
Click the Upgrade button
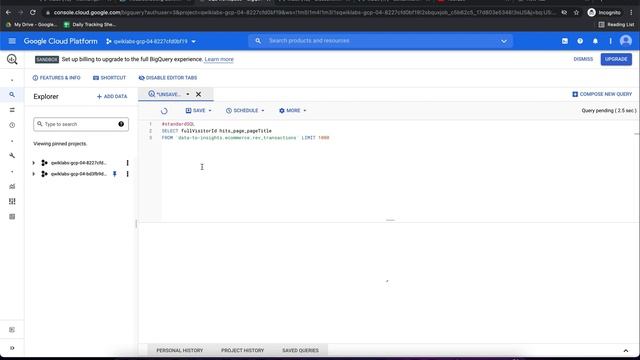(x=616, y=59)
